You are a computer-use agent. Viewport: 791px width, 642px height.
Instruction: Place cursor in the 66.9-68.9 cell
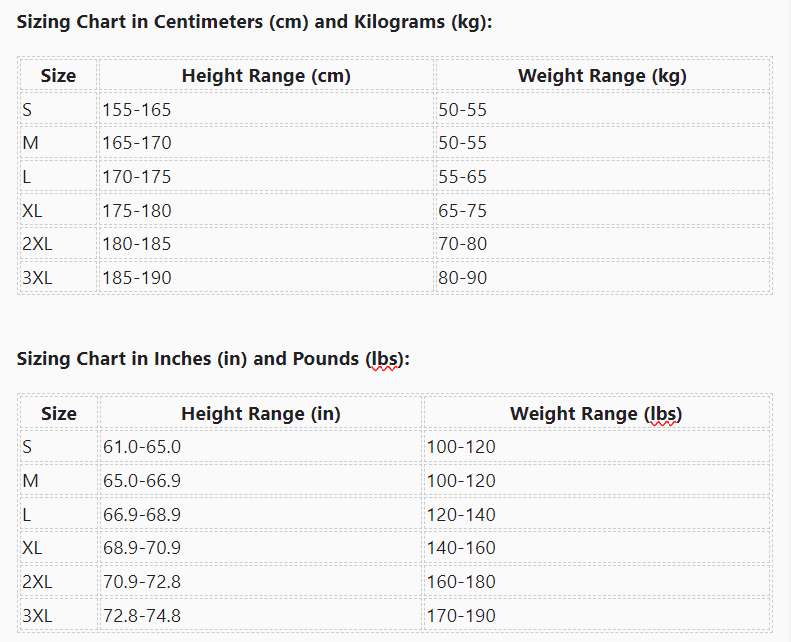pos(142,515)
